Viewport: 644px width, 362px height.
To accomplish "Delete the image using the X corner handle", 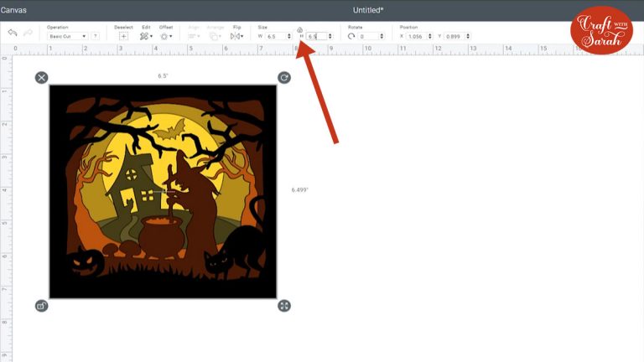I will coord(41,78).
